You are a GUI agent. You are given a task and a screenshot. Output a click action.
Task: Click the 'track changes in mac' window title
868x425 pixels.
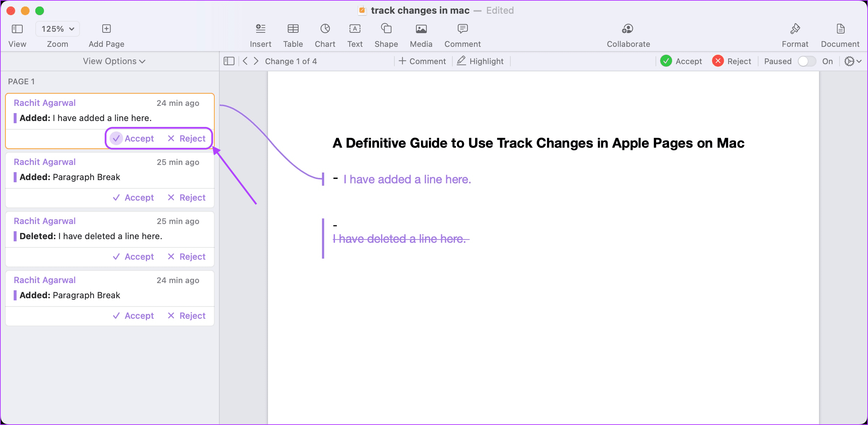420,10
